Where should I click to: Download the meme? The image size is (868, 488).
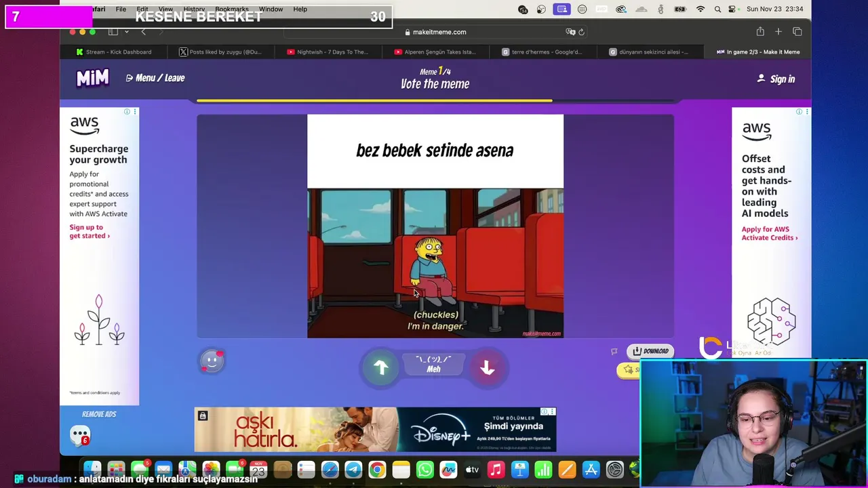pos(650,351)
